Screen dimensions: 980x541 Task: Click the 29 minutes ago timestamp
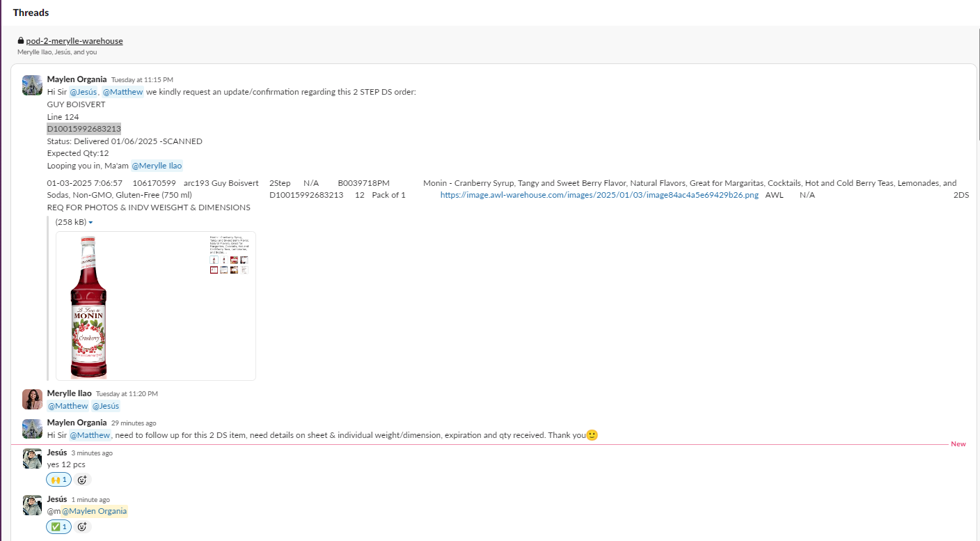tap(134, 423)
